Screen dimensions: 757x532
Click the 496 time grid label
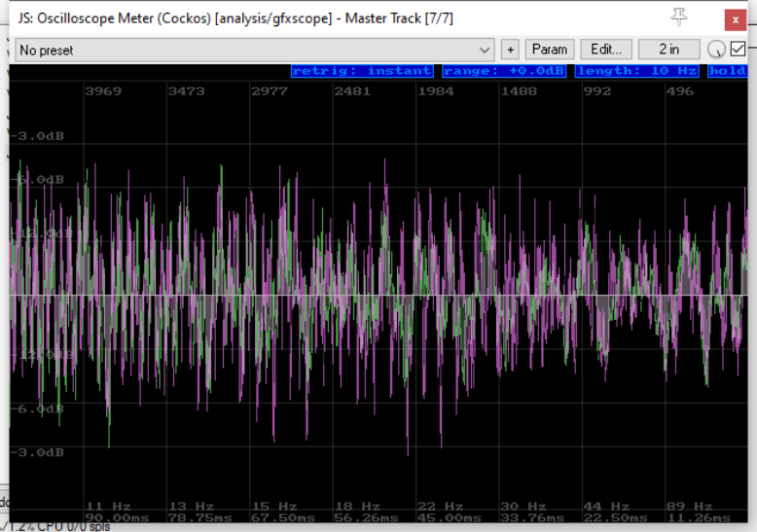[680, 91]
